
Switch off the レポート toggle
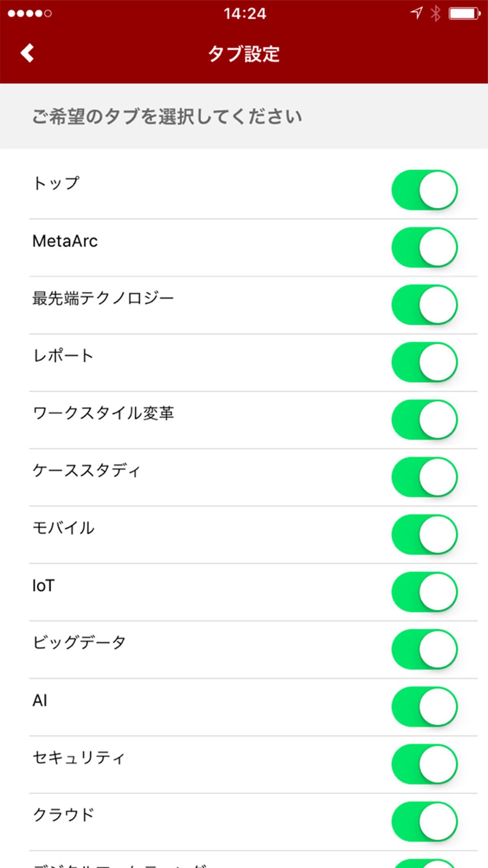click(x=425, y=362)
